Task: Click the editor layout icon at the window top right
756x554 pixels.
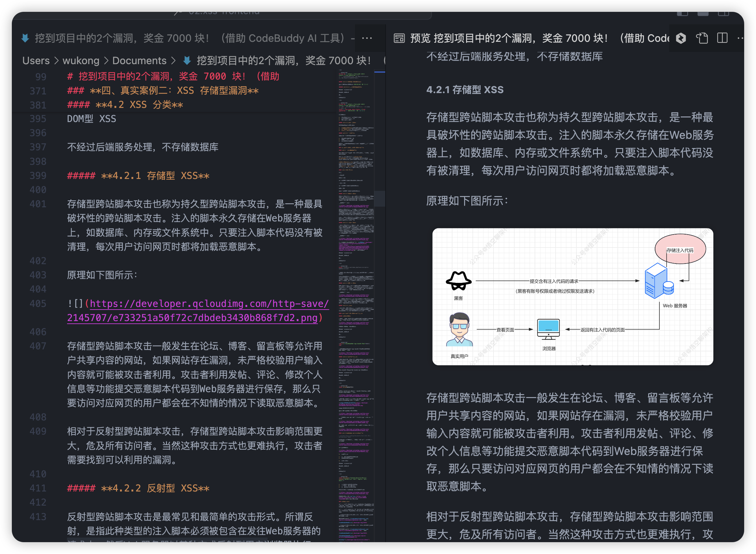Action: tap(723, 13)
